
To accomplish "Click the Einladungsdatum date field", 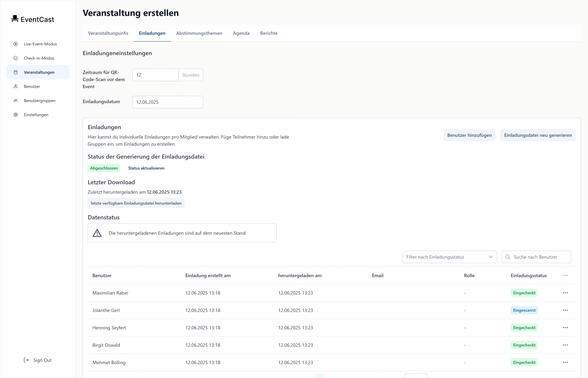I will pyautogui.click(x=168, y=102).
